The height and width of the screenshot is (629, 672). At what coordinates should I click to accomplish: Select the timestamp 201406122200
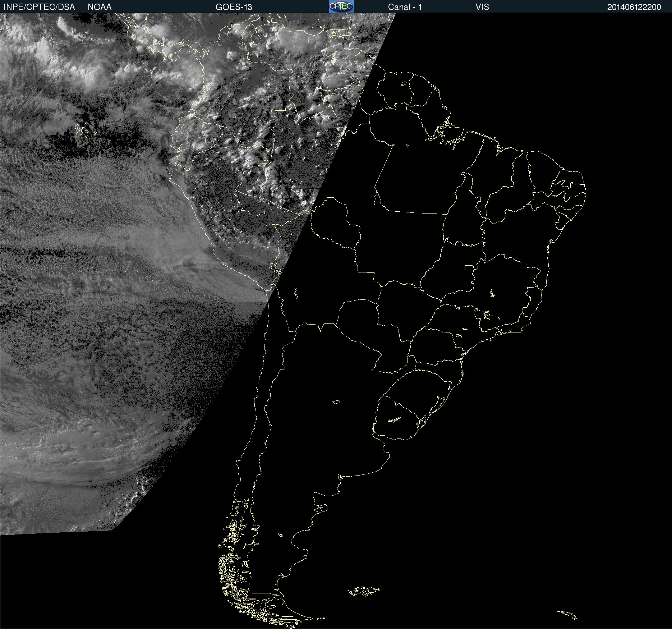coord(634,7)
